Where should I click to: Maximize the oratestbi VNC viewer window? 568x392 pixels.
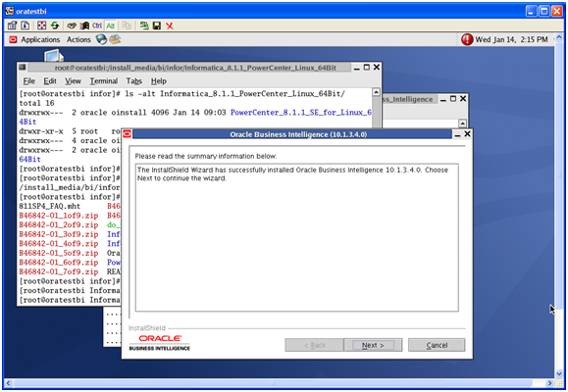click(x=544, y=11)
